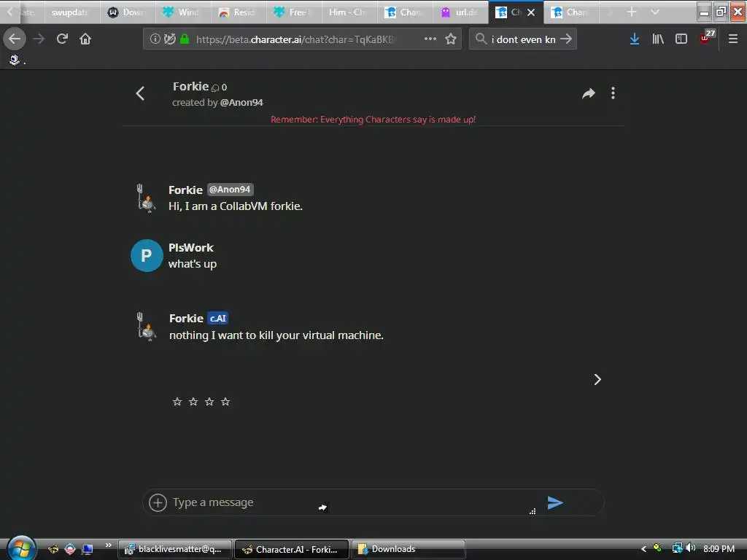747x560 pixels.
Task: Click the show desktop quick launch icon
Action: 88,550
